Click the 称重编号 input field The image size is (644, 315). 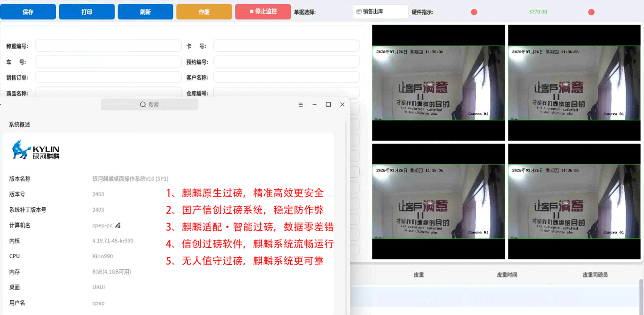click(108, 46)
